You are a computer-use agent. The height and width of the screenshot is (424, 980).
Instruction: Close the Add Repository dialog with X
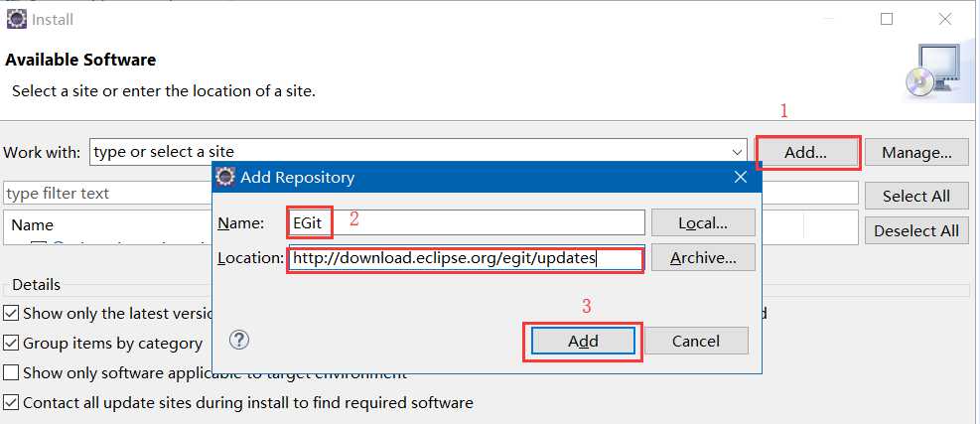click(x=741, y=178)
